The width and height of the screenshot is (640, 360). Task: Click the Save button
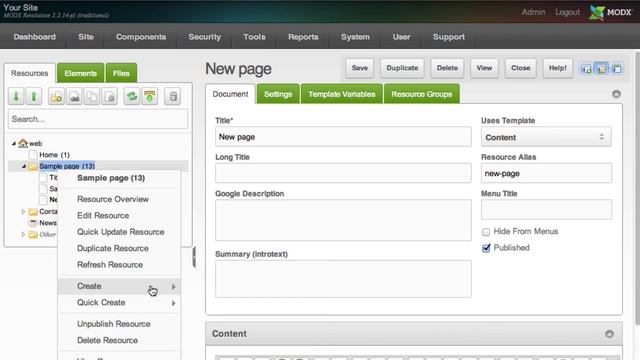pyautogui.click(x=360, y=68)
